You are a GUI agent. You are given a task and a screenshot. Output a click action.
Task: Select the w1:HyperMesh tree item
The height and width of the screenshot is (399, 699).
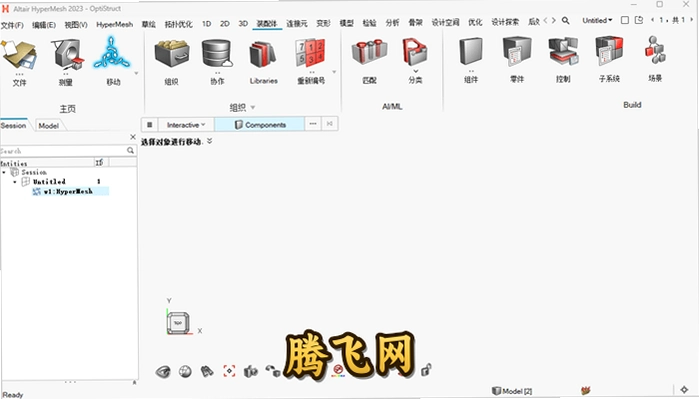click(68, 191)
